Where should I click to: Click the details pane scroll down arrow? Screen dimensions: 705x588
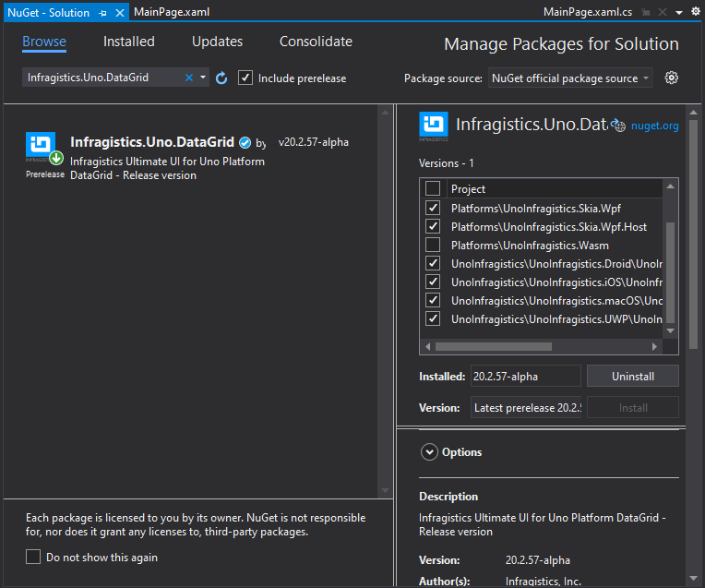click(x=693, y=579)
